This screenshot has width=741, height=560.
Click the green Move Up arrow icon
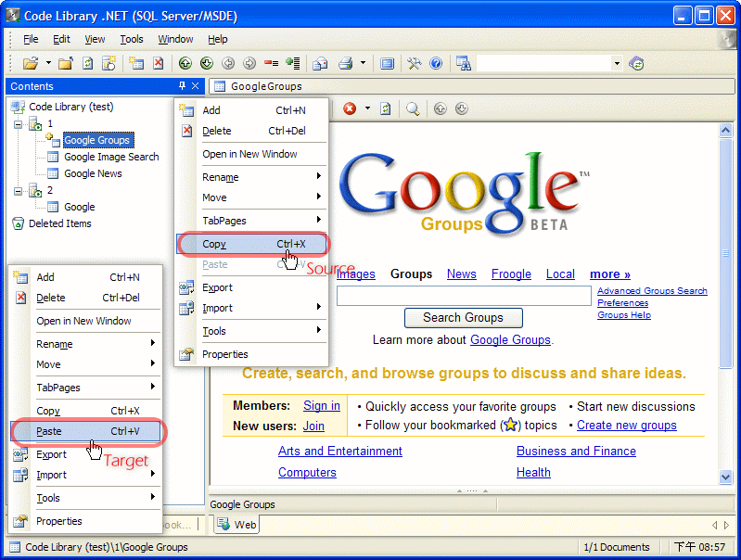pyautogui.click(x=185, y=63)
